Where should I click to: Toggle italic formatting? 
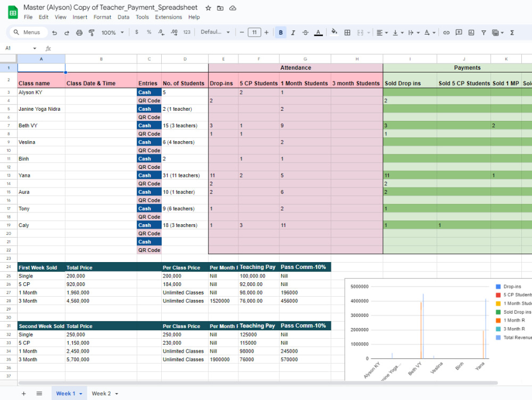click(x=293, y=32)
